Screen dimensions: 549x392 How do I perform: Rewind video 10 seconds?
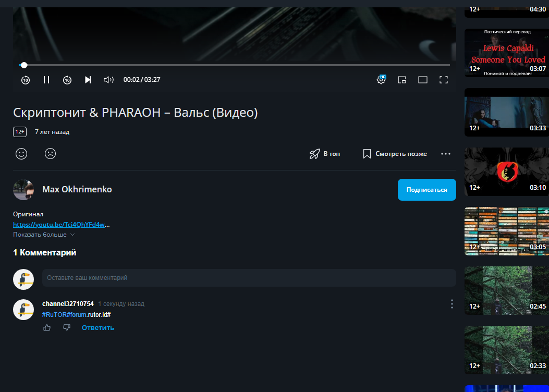pos(25,80)
